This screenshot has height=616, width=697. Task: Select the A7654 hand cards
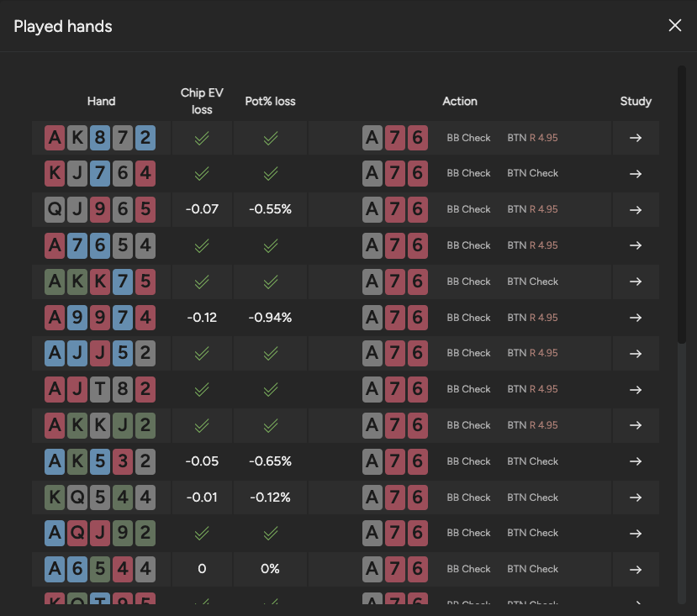coord(101,245)
